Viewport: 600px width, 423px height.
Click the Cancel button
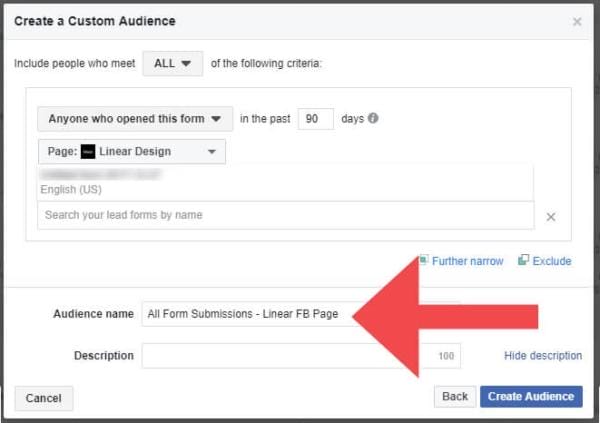coord(44,398)
